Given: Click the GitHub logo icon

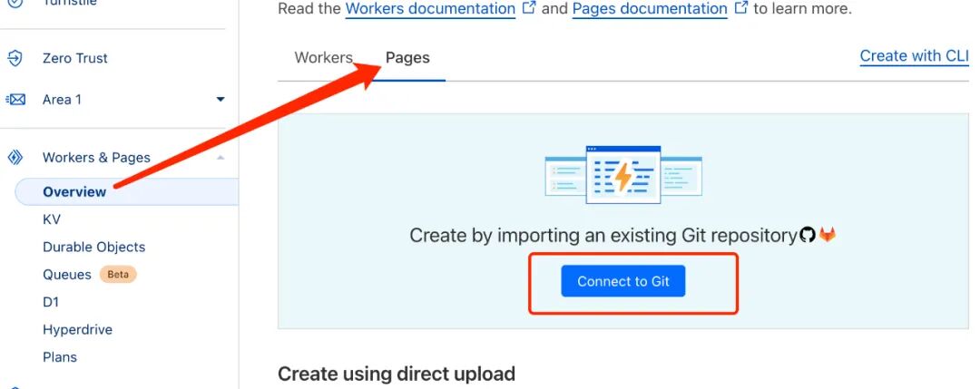Looking at the screenshot, I should 808,236.
